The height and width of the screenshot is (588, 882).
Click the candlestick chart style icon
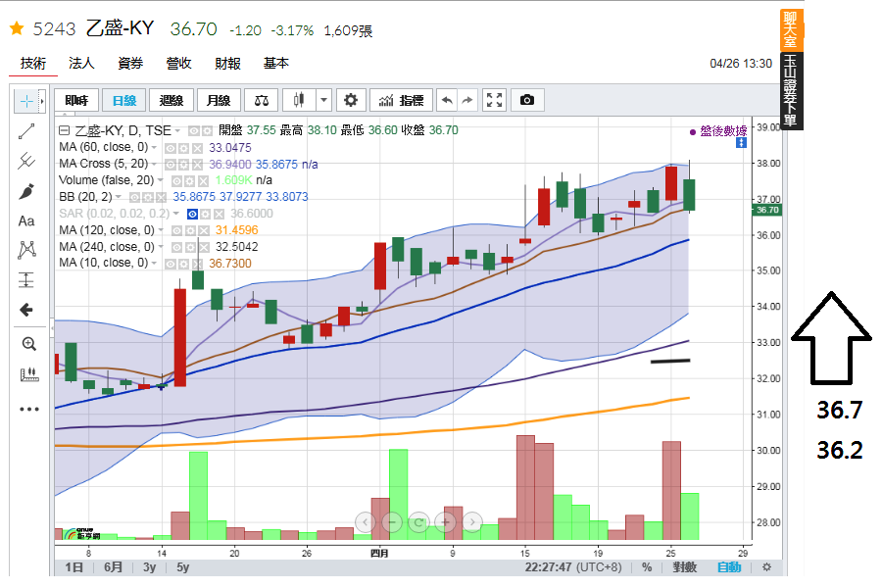pyautogui.click(x=299, y=100)
